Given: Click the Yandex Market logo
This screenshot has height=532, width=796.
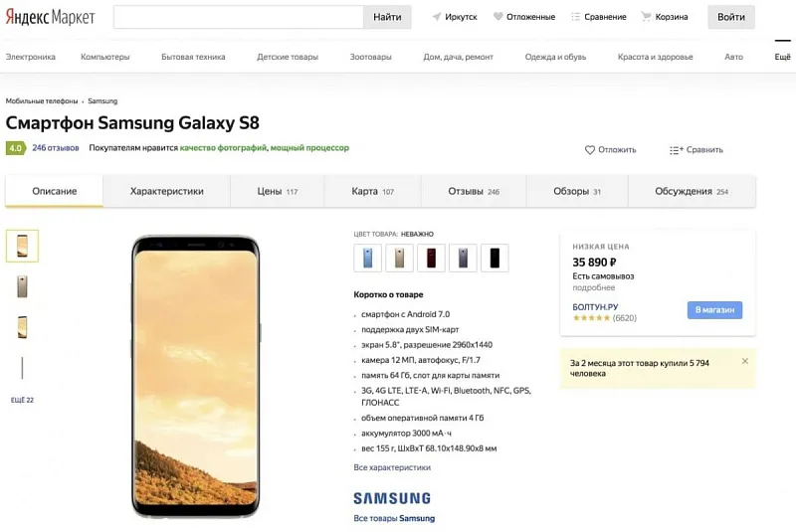Looking at the screenshot, I should click(51, 17).
